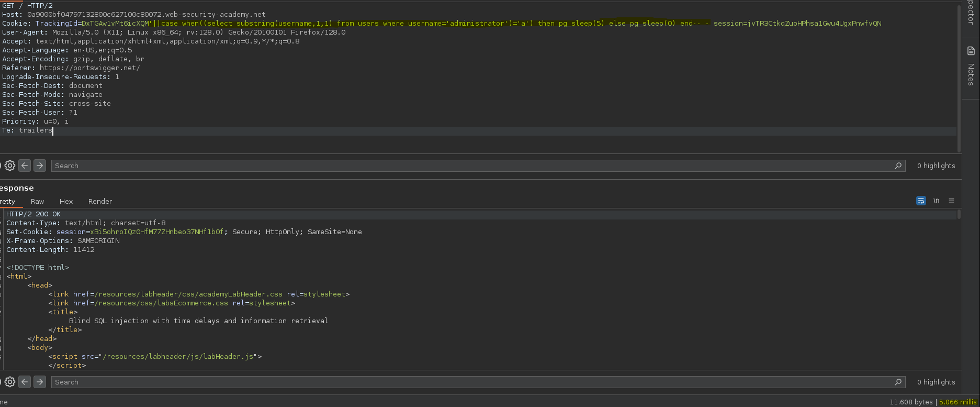Open request search settings gear
This screenshot has width=980, height=407.
10,166
